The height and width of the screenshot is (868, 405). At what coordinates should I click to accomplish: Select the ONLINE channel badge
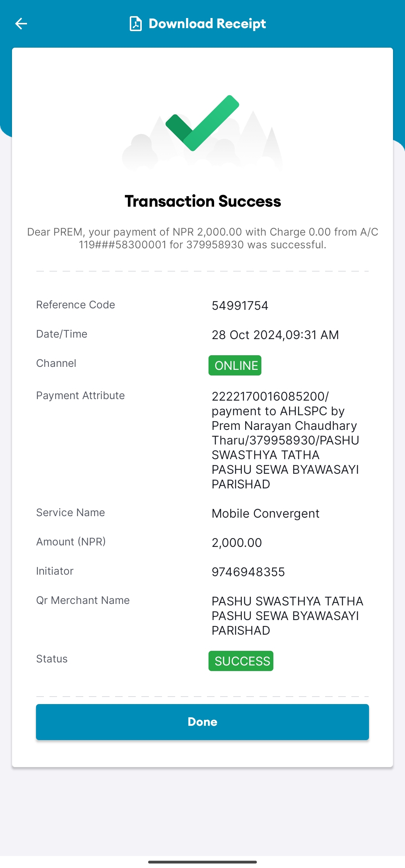[235, 365]
